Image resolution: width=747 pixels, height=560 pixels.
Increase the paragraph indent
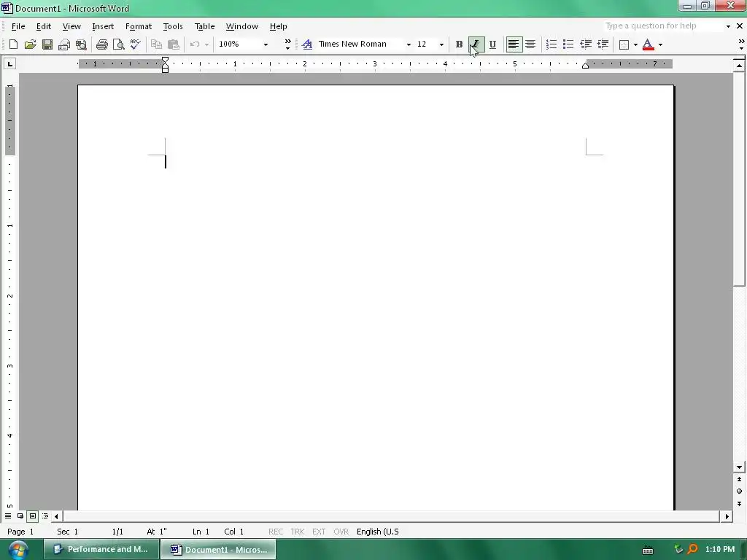[603, 44]
